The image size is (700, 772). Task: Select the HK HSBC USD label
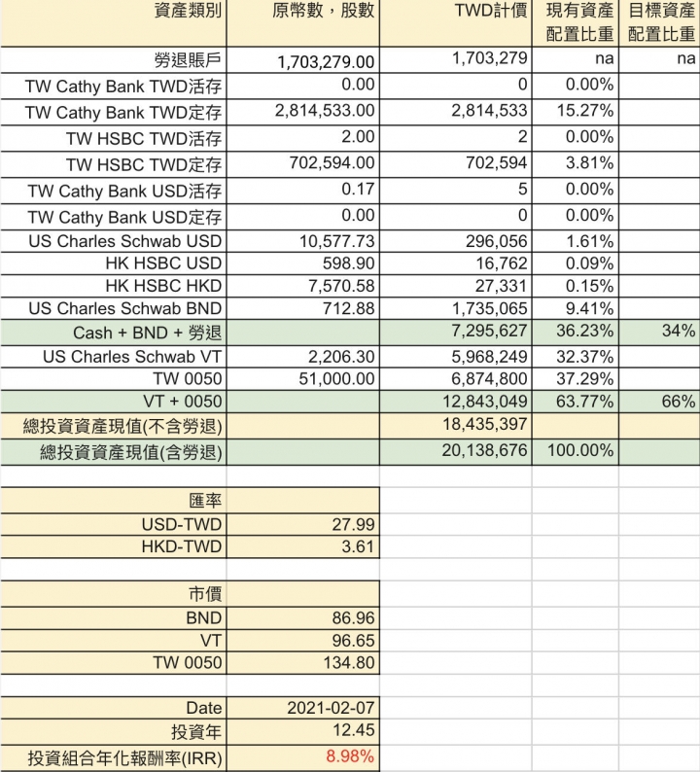[x=113, y=263]
